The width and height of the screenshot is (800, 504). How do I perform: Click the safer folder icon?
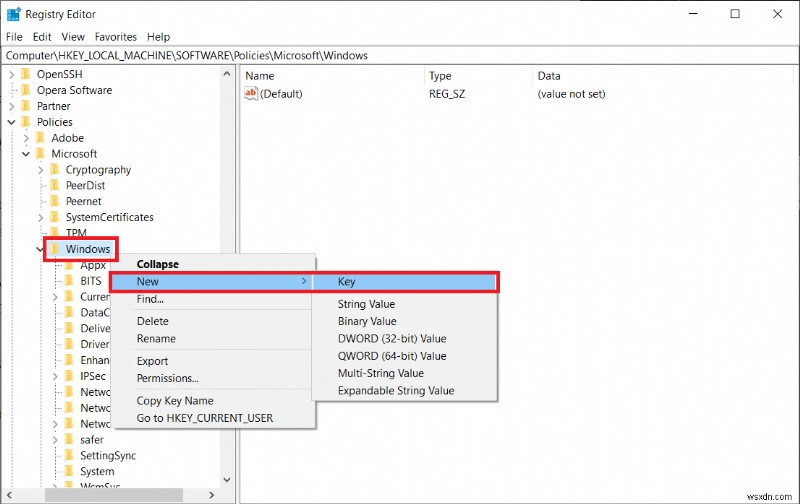click(x=69, y=440)
